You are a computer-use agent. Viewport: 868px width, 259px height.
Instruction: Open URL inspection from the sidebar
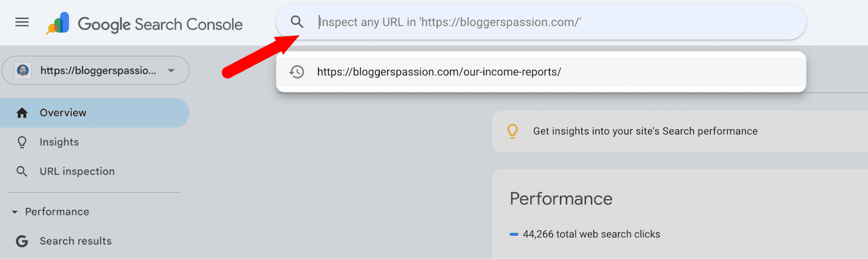(x=77, y=171)
